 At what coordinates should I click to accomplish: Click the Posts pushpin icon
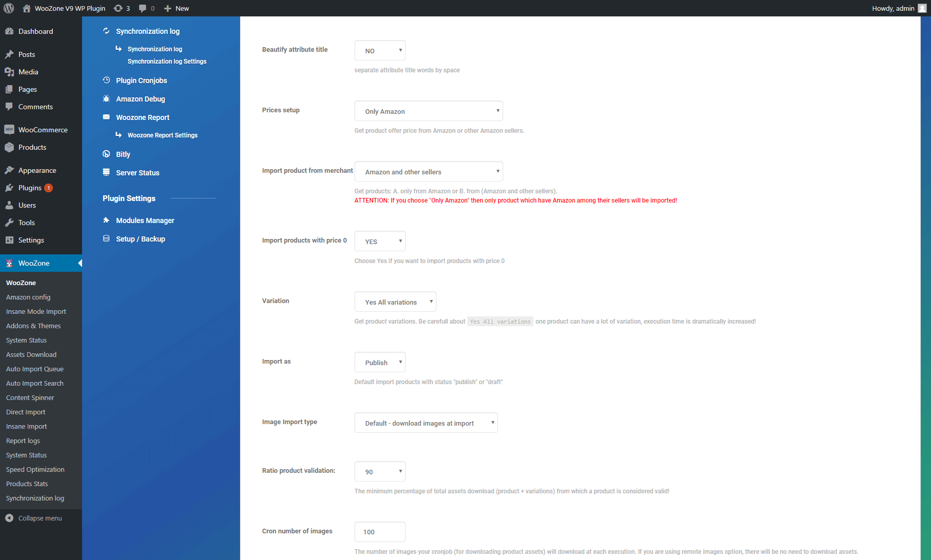(x=9, y=54)
